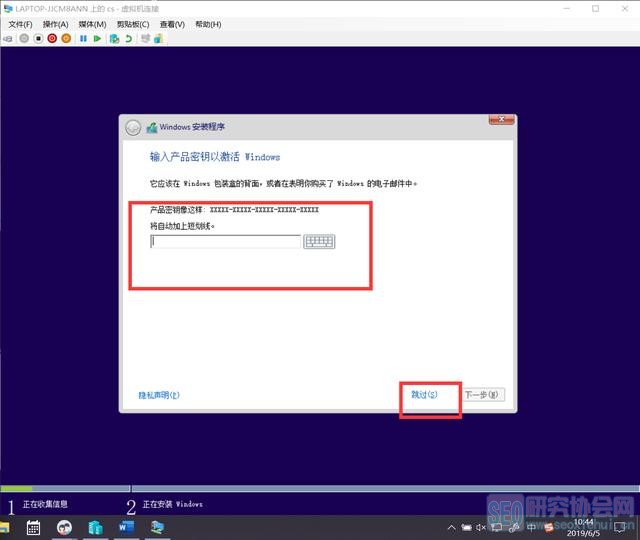Send Ctrl+Alt+Del via the toolbar icon
640x540 pixels.
[8, 39]
